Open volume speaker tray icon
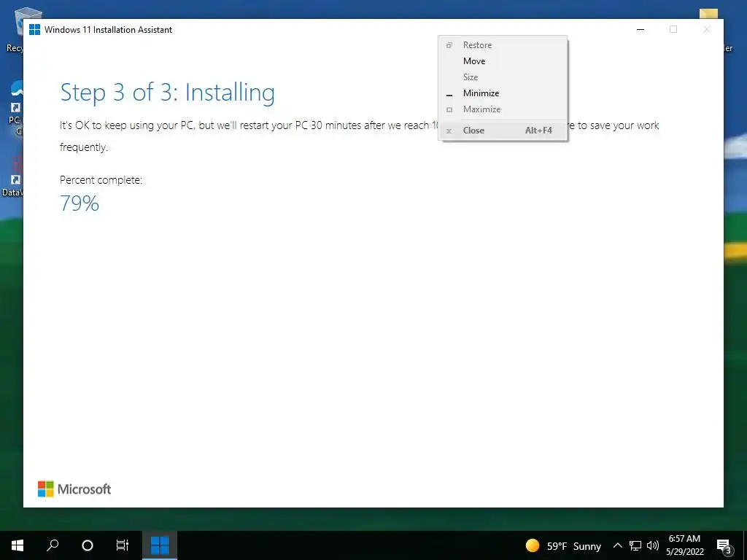 point(653,545)
